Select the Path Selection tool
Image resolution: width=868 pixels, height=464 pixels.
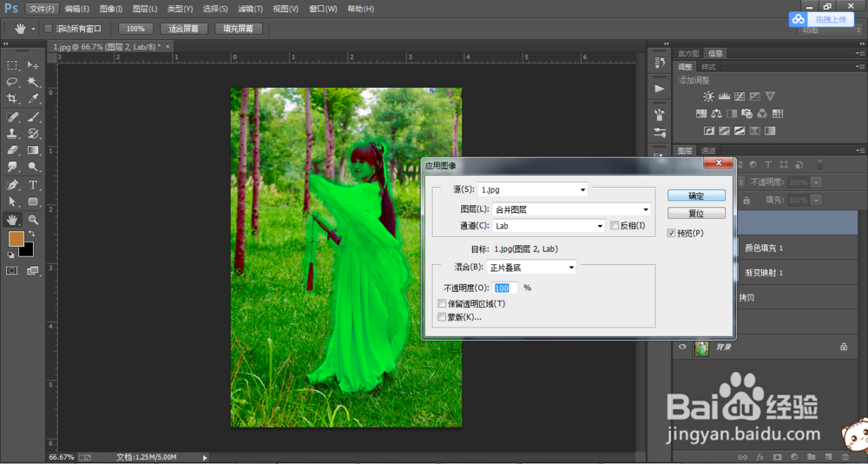12,202
